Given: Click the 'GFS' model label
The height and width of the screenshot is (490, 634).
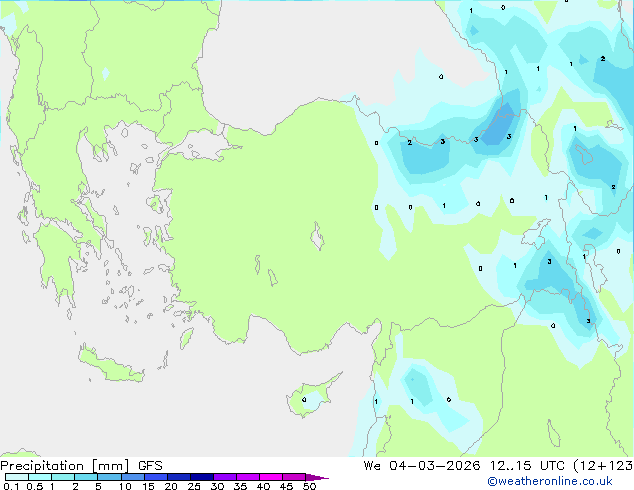Looking at the screenshot, I should pos(150,466).
